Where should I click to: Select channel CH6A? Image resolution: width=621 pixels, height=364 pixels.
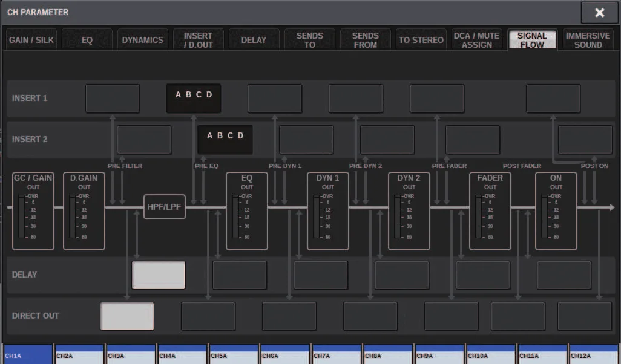click(285, 354)
